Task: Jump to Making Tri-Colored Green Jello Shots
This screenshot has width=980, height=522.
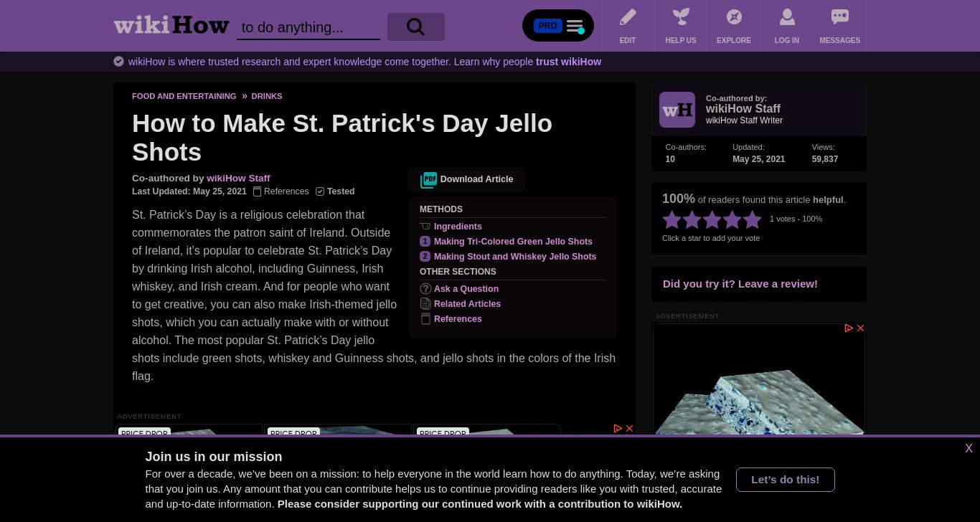Action: pyautogui.click(x=513, y=242)
